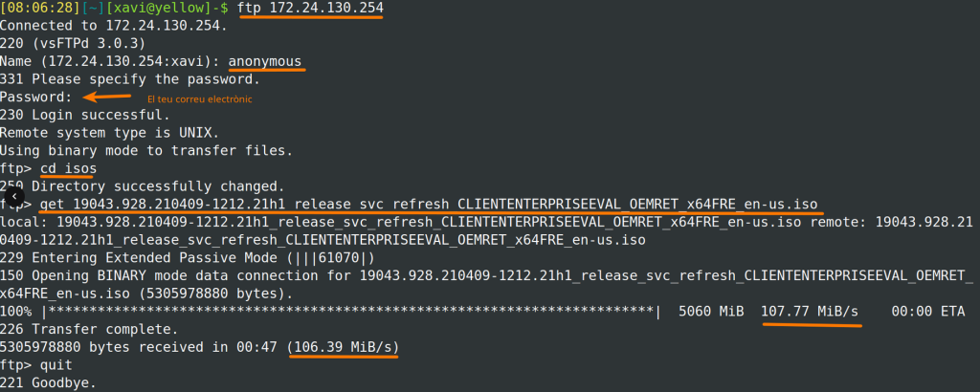980x392 pixels.
Task: Click the '221 Goodbye.' line
Action: click(x=48, y=382)
